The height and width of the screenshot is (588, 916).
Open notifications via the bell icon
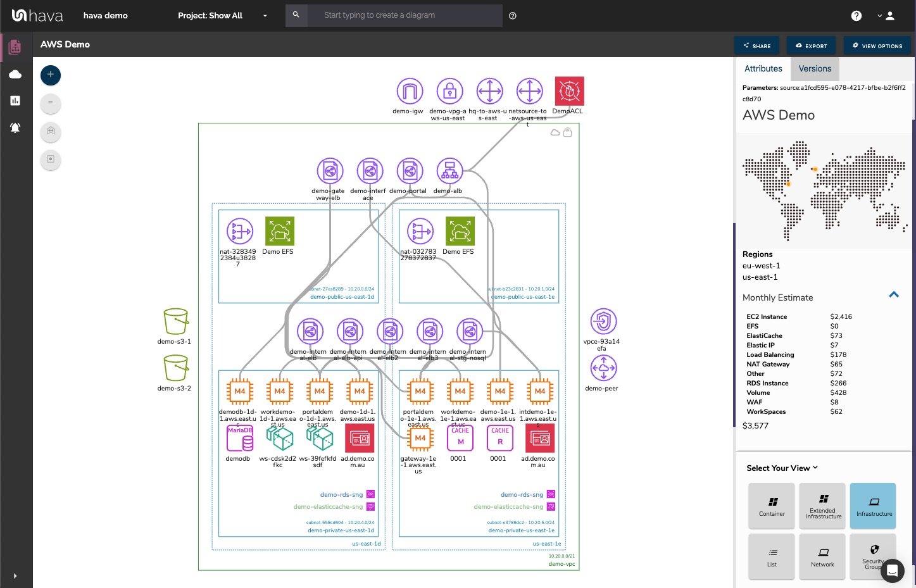pyautogui.click(x=15, y=127)
